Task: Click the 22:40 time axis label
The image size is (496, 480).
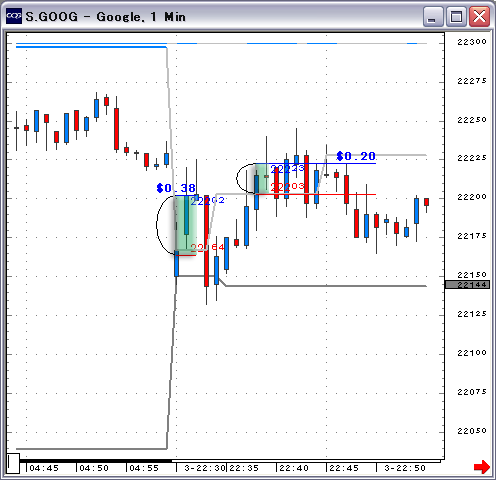Action: 294,468
